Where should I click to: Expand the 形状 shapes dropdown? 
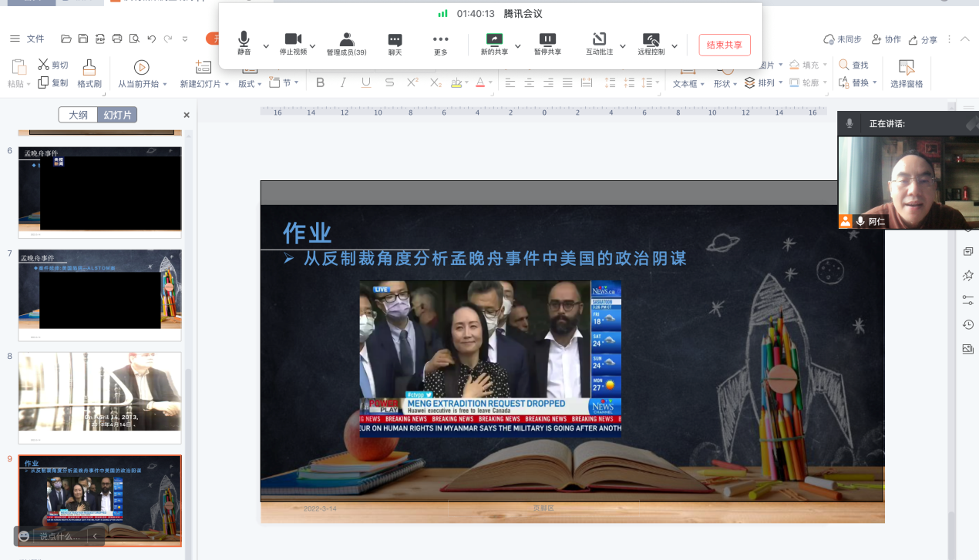[723, 82]
